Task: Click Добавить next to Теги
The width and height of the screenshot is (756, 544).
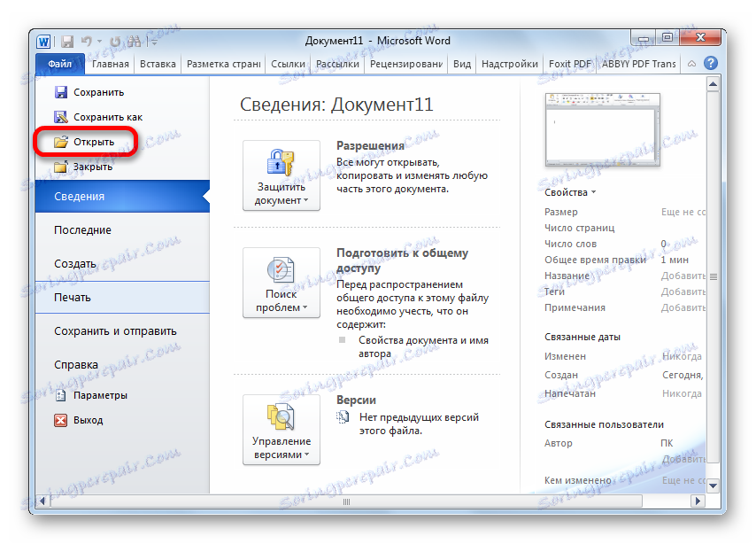Action: click(683, 291)
